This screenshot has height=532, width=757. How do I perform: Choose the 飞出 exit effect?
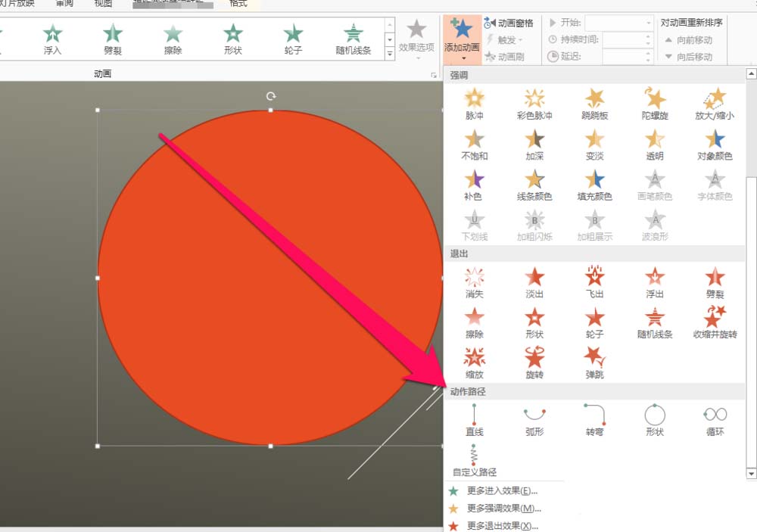click(595, 282)
